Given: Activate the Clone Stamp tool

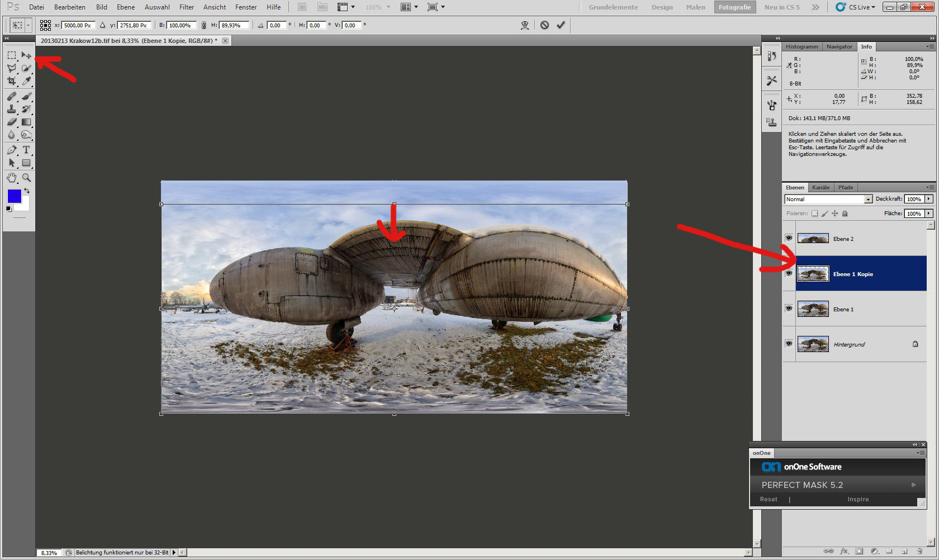Looking at the screenshot, I should (x=12, y=109).
